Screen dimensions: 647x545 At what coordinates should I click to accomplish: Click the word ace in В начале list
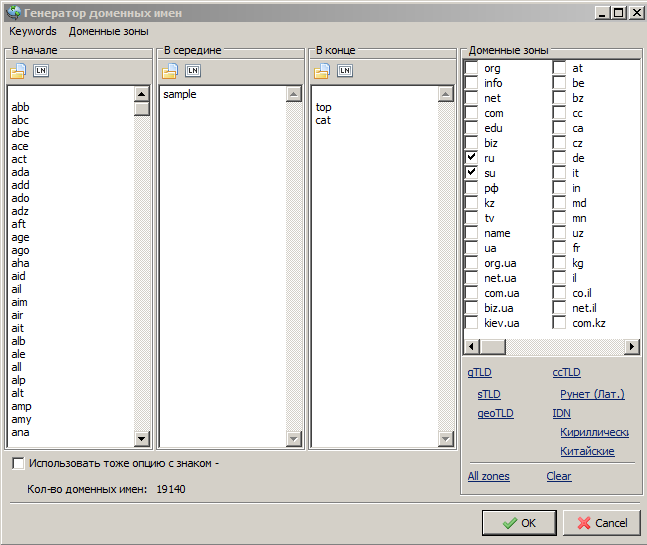(x=20, y=146)
